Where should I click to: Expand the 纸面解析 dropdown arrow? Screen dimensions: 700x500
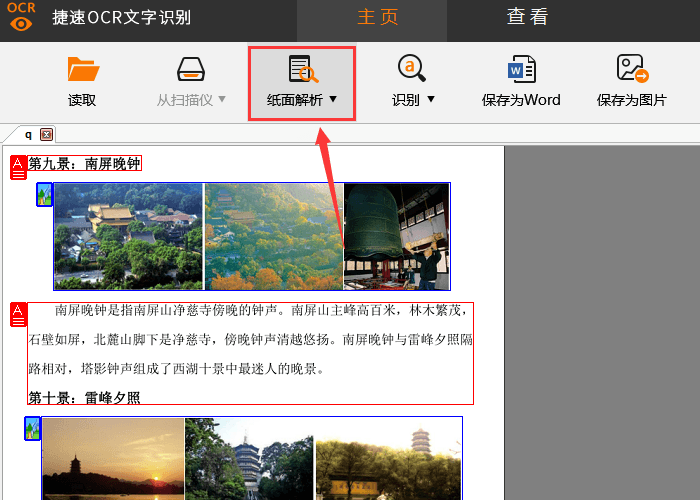[x=333, y=100]
